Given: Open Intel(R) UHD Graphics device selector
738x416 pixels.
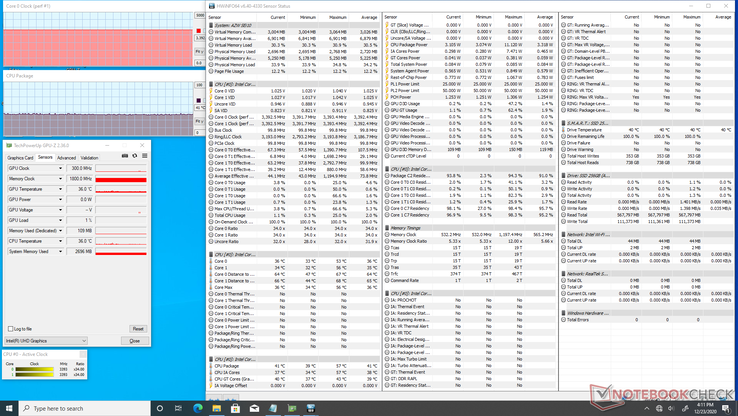Looking at the screenshot, I should pyautogui.click(x=46, y=341).
